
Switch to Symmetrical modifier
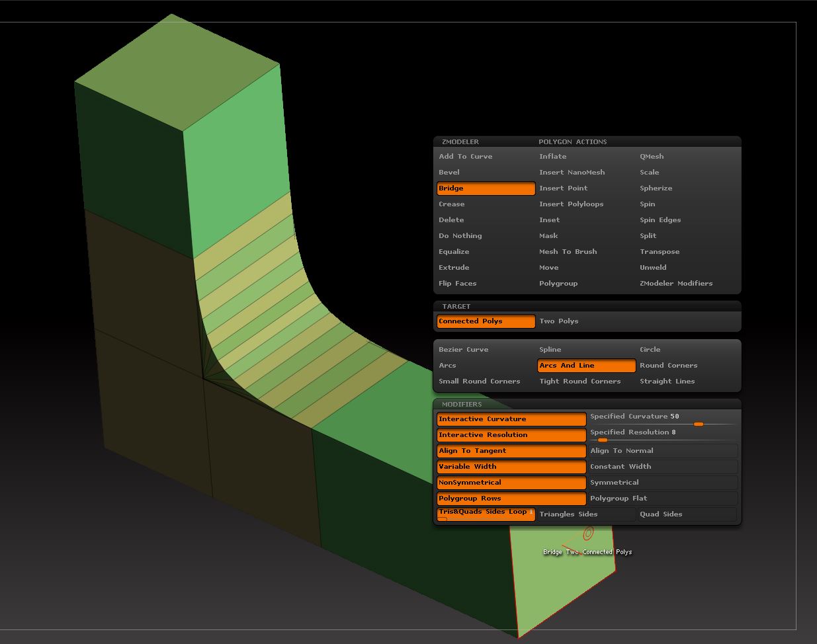tap(662, 483)
